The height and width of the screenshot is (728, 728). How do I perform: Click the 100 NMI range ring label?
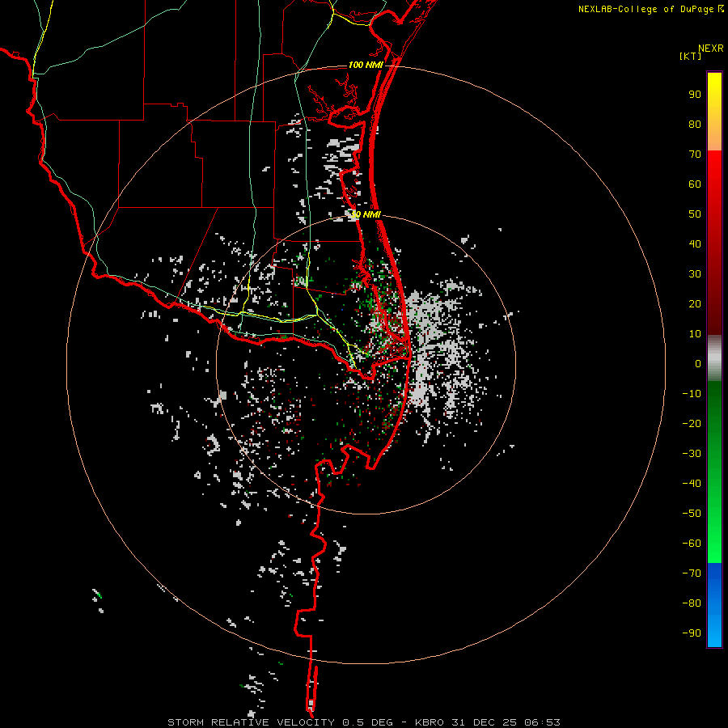coord(366,65)
